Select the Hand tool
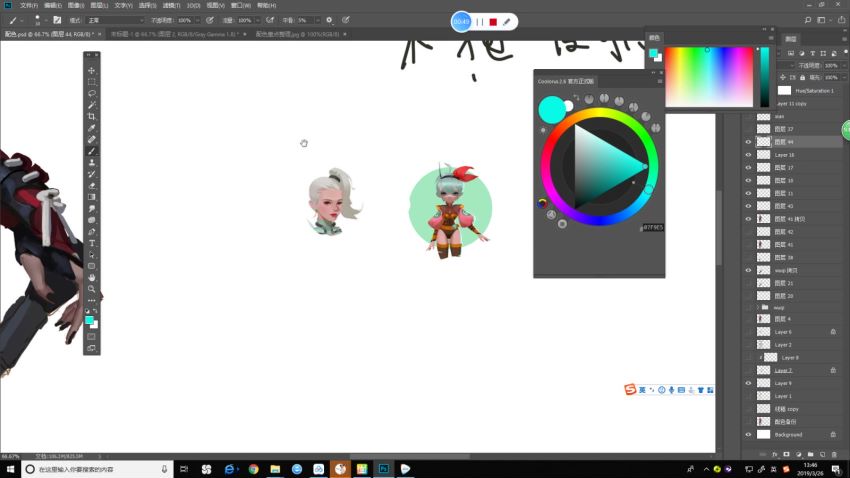850x478 pixels. coord(92,277)
